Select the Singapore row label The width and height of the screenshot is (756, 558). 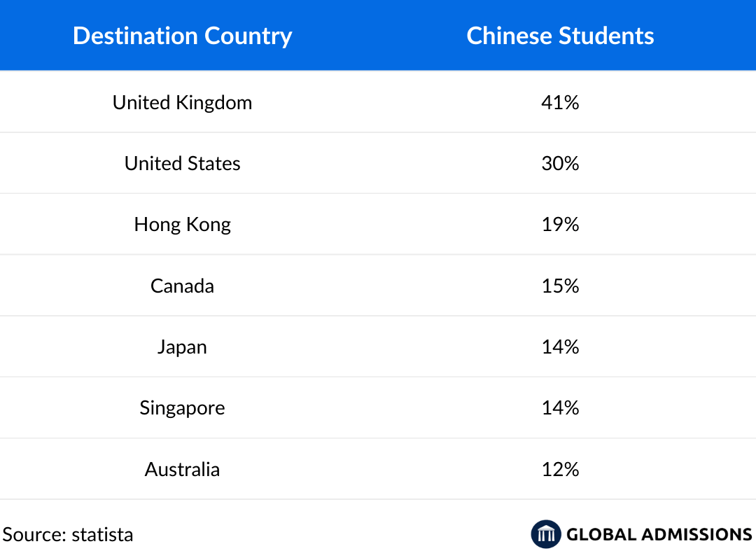tap(182, 408)
